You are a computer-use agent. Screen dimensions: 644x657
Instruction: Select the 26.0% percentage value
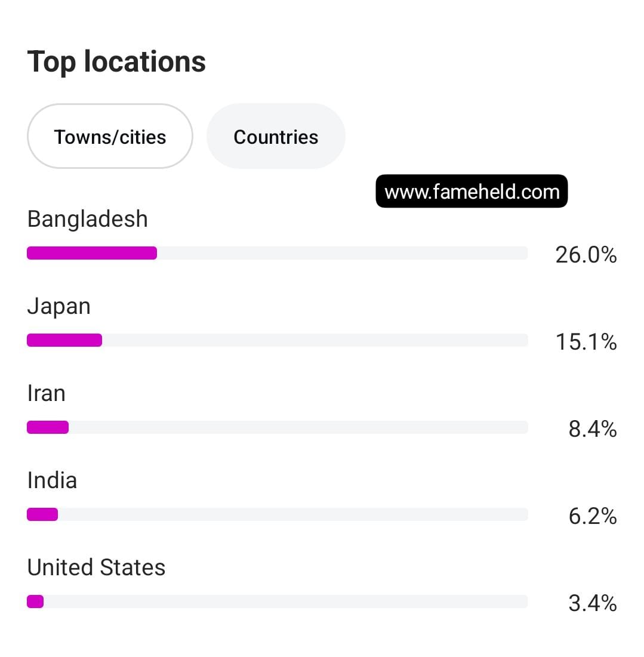coord(586,255)
